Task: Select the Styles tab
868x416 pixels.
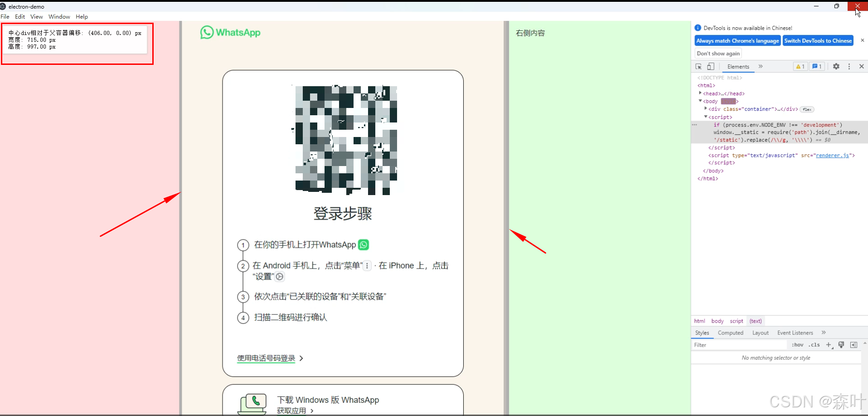Action: tap(702, 333)
